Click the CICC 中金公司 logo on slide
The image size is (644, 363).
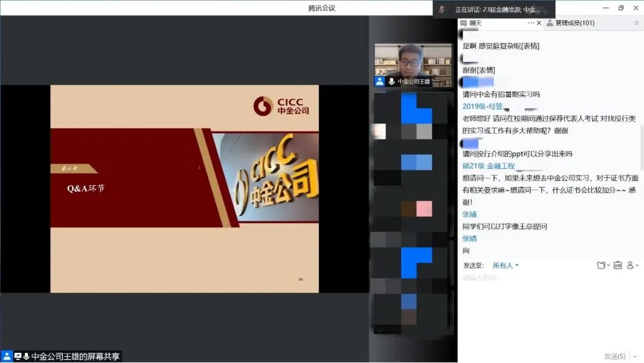click(281, 106)
